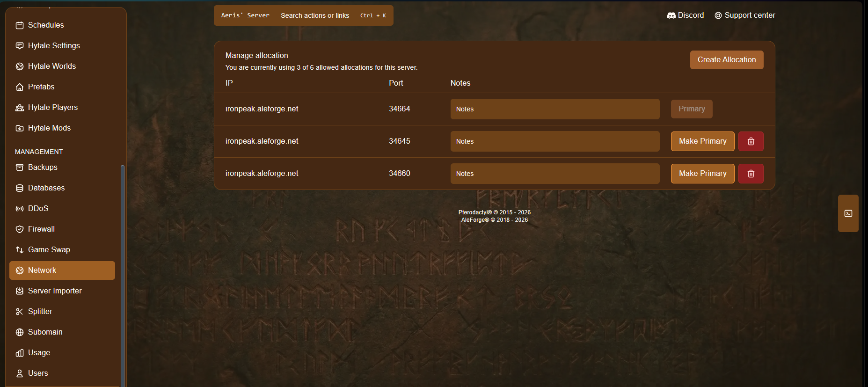Image resolution: width=868 pixels, height=387 pixels.
Task: Click the Firewall shield icon
Action: 20,229
